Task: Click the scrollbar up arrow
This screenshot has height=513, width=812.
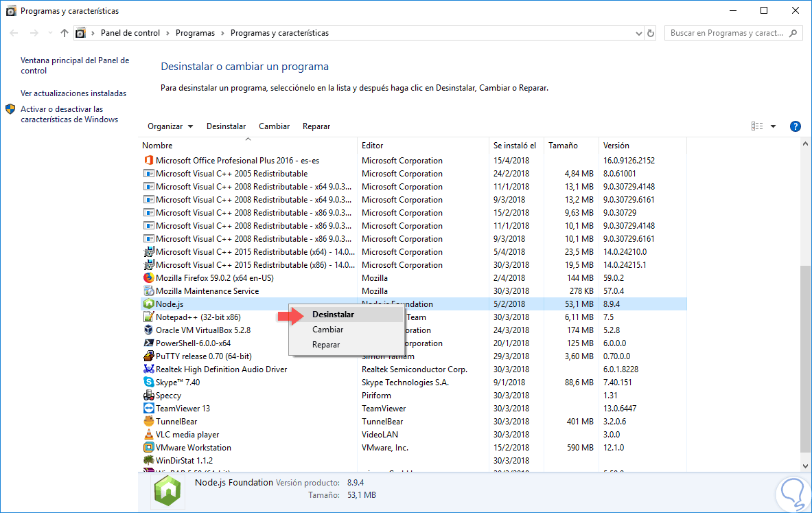Action: (x=804, y=144)
